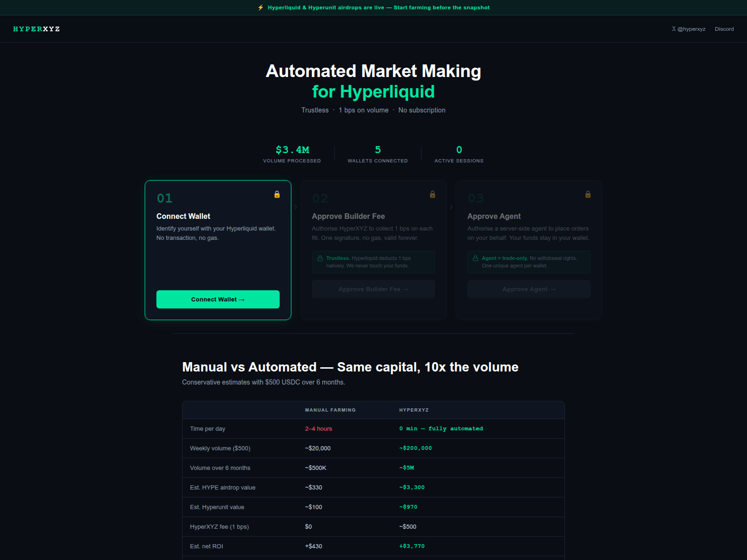Click the X (Twitter) icon in the header
The width and height of the screenshot is (747, 560).
click(673, 28)
